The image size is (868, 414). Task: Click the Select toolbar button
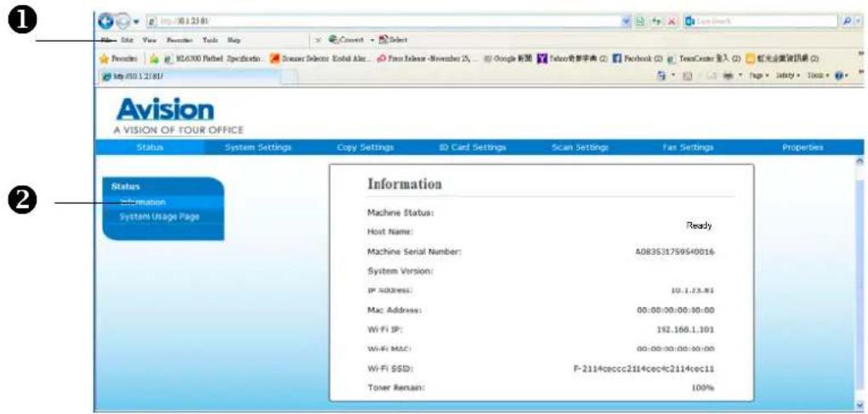394,40
